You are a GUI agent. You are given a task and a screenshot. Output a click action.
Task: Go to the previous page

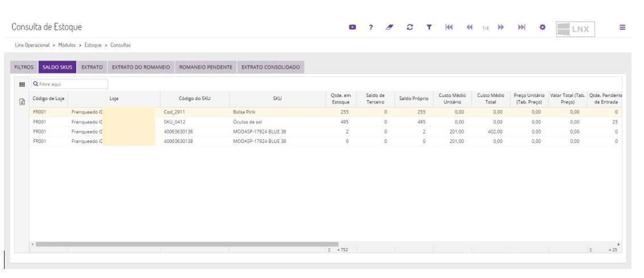pyautogui.click(x=470, y=27)
